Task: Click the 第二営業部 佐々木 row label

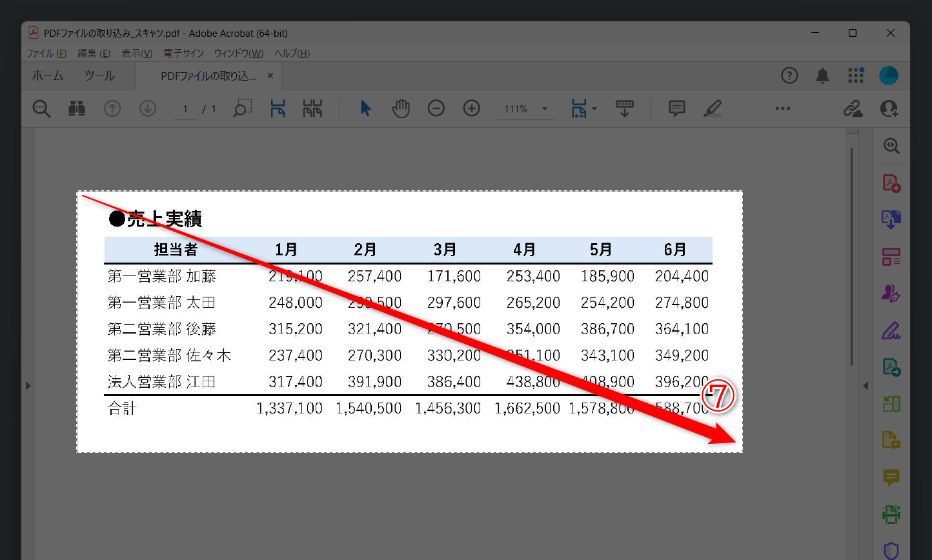Action: coord(169,355)
